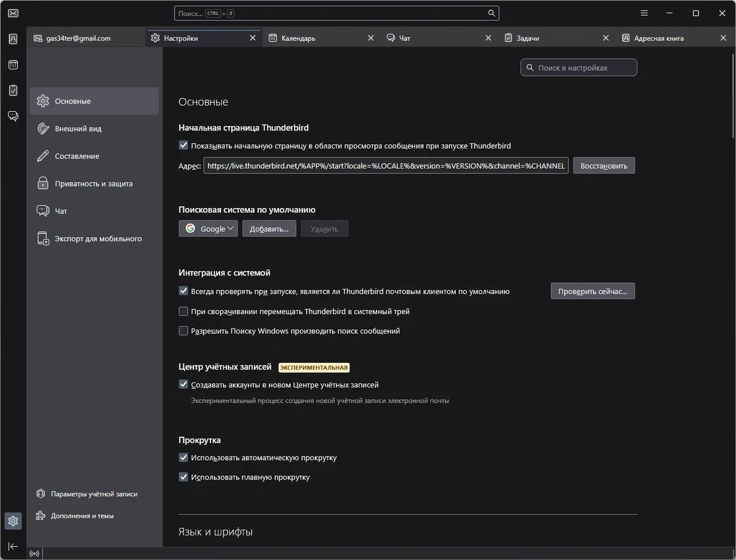Switch to the Задачи tab

[558, 38]
